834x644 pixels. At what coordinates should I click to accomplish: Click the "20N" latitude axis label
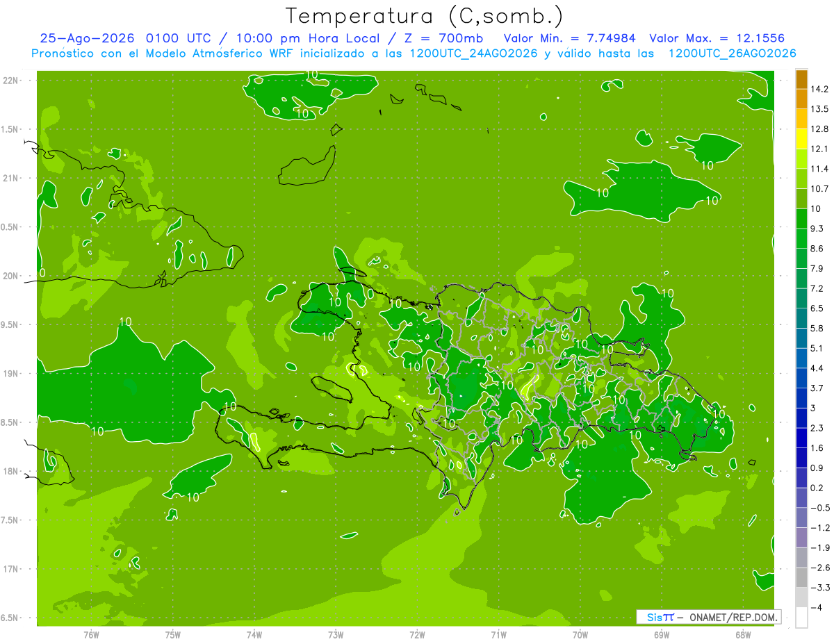(x=12, y=276)
